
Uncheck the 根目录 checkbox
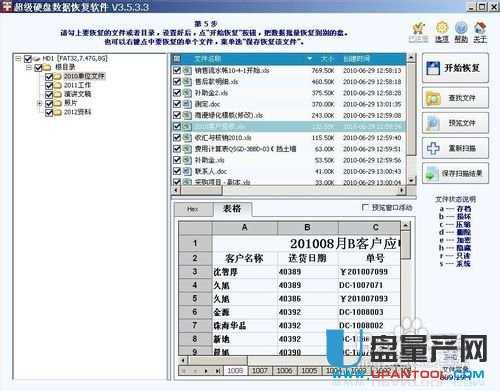(38, 68)
